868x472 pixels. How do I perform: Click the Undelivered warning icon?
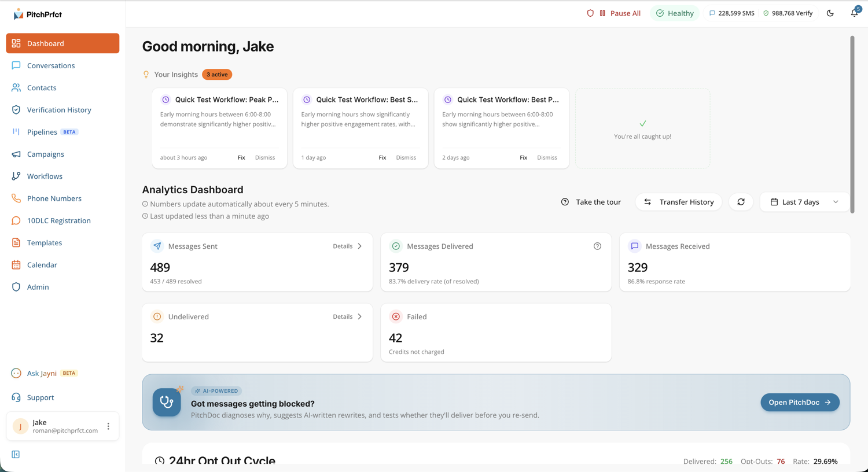(x=157, y=317)
